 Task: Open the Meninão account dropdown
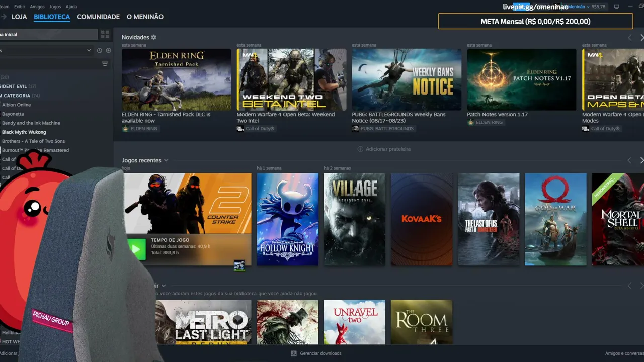[579, 7]
